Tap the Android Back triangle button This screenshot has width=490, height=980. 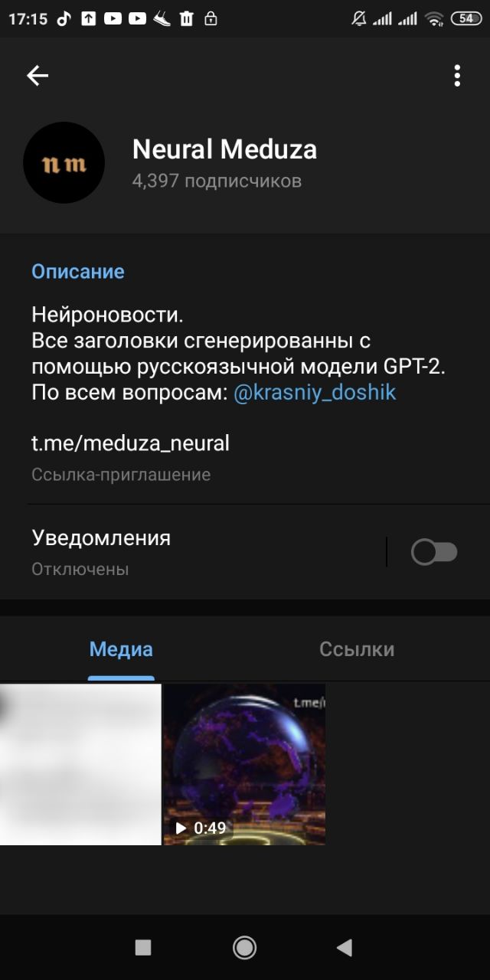tap(345, 948)
